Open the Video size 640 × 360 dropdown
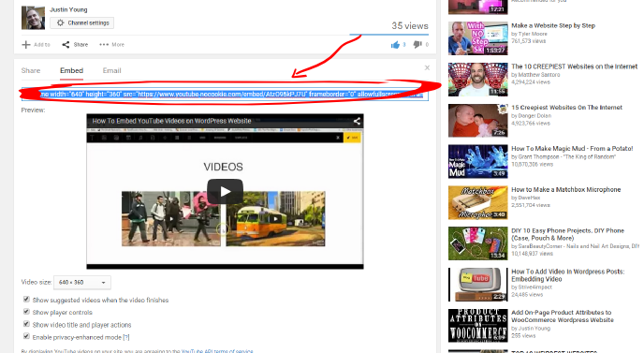This screenshot has width=644, height=353. (x=82, y=283)
